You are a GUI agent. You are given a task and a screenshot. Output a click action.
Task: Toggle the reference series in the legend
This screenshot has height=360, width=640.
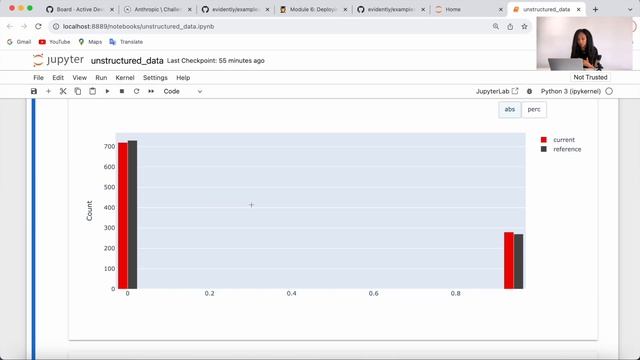coord(561,149)
